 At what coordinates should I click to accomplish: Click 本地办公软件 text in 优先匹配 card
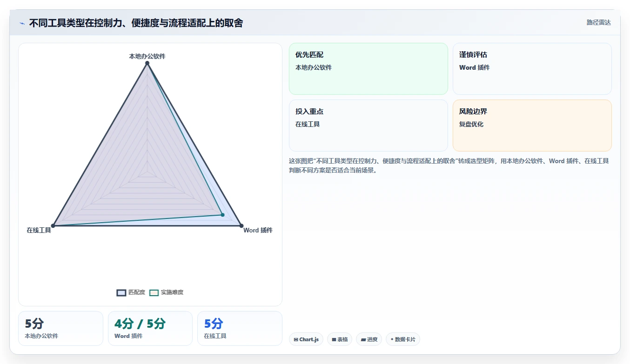[x=314, y=67]
